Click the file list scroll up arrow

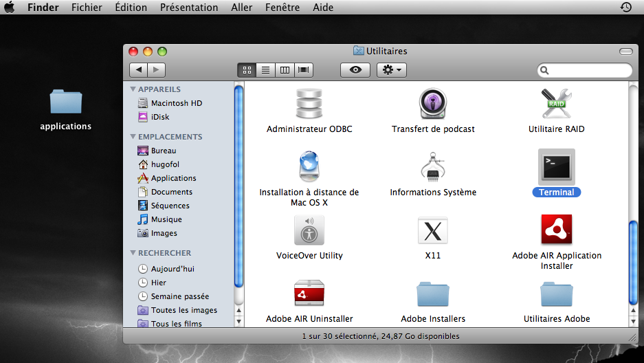coord(633,311)
